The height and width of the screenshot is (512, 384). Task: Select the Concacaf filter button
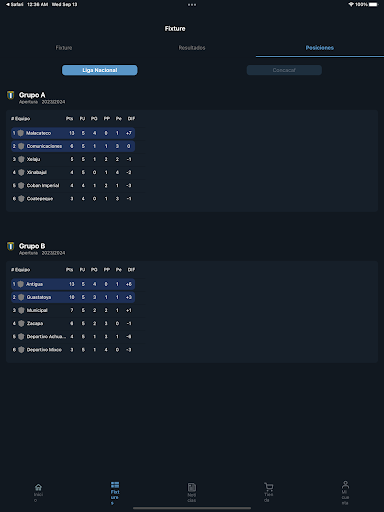coord(284,70)
